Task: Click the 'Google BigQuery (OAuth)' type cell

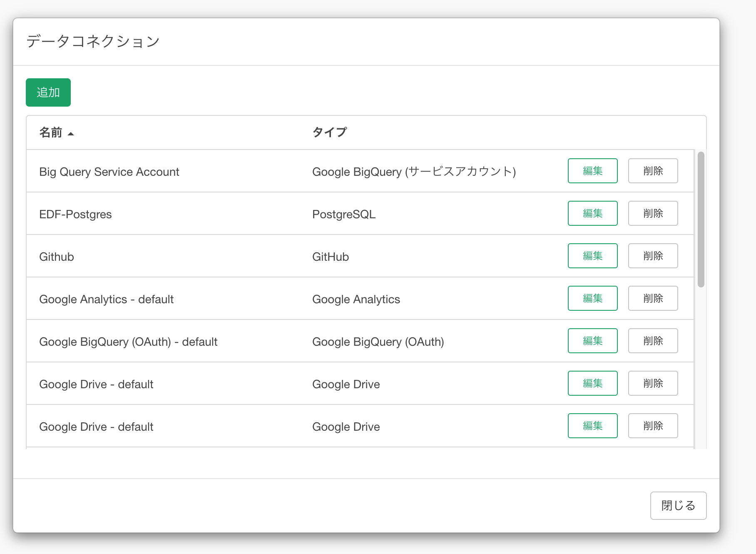Action: (x=378, y=342)
